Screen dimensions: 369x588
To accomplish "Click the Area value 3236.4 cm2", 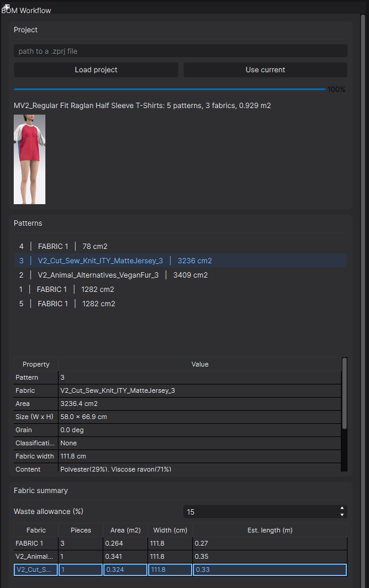I will [x=200, y=404].
